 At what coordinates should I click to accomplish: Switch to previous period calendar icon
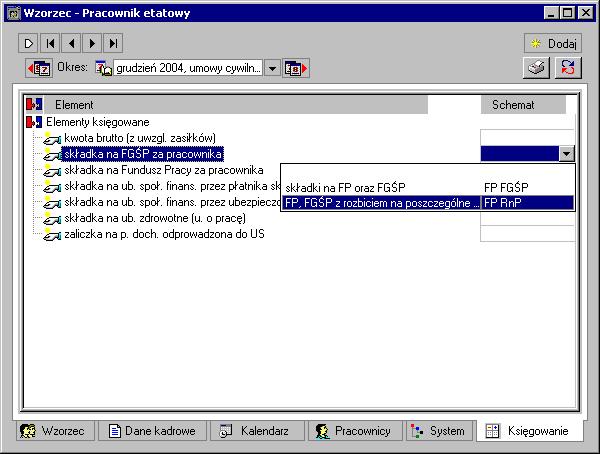pyautogui.click(x=39, y=69)
